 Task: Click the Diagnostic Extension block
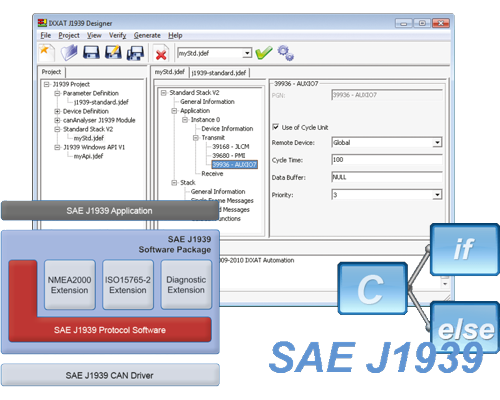pos(186,285)
